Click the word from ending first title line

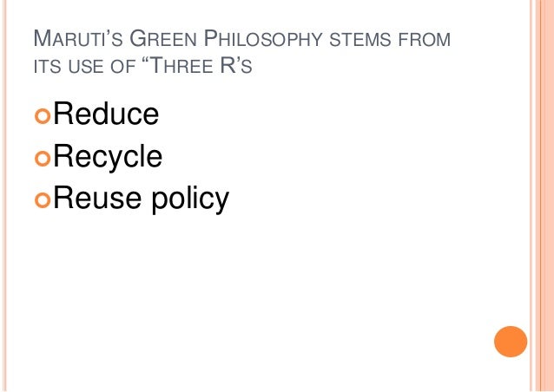[425, 40]
